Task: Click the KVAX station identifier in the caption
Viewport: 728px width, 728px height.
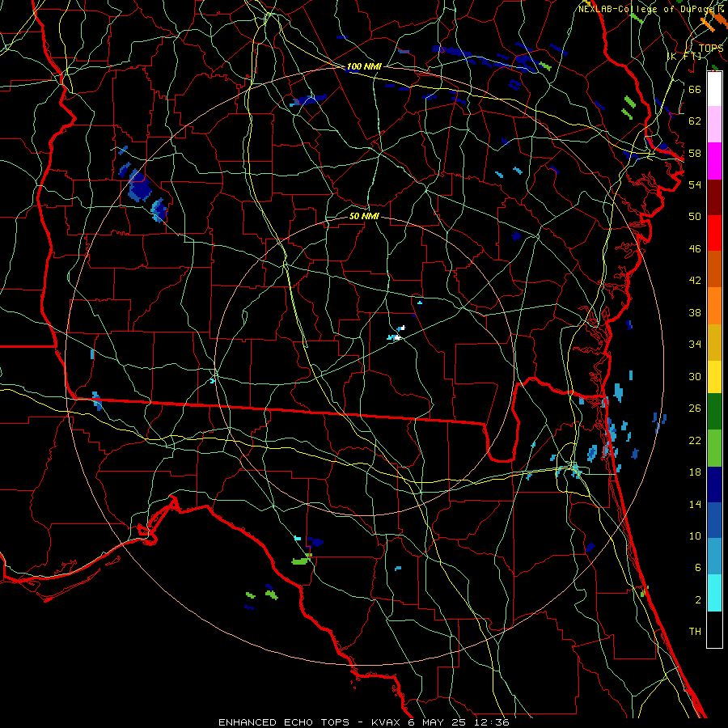Action: point(387,722)
